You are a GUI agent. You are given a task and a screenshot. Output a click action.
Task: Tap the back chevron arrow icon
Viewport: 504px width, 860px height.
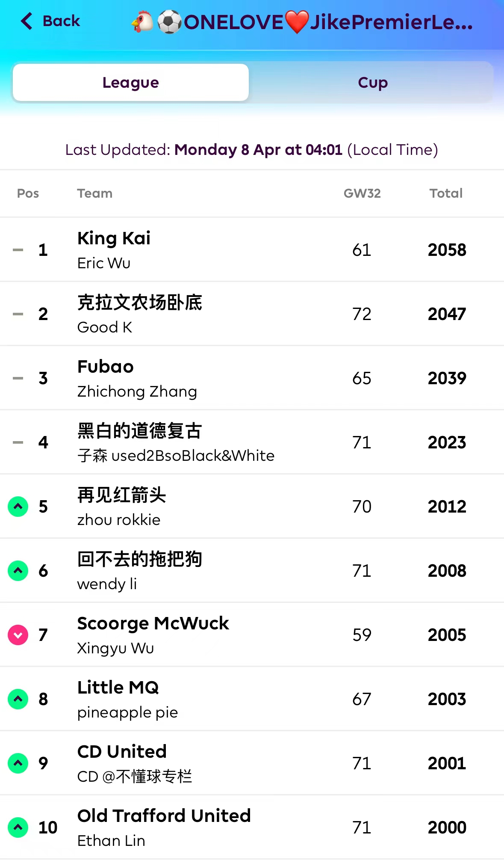(x=27, y=21)
